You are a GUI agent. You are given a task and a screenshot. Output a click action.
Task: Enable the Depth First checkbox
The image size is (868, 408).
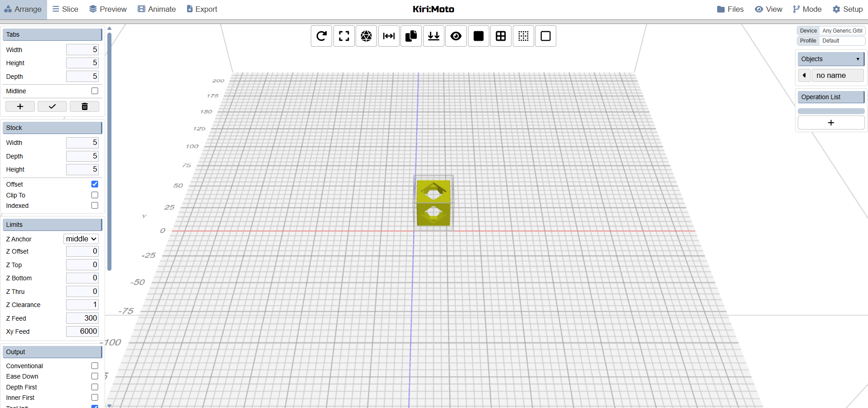tap(95, 387)
